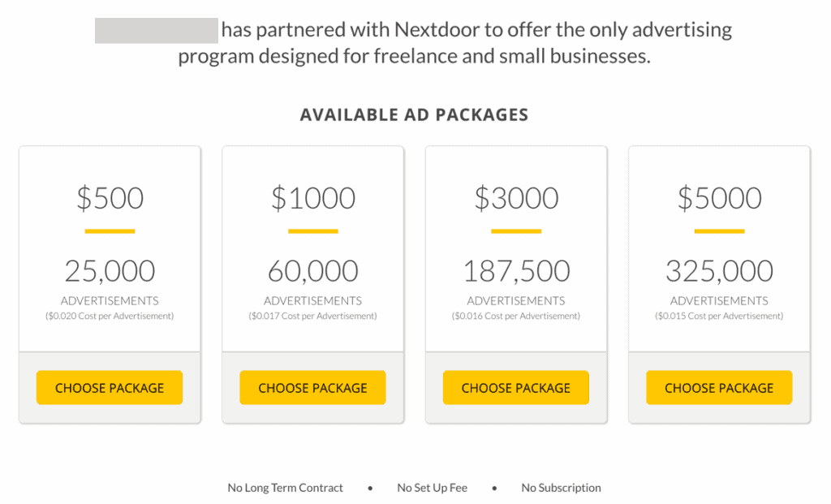This screenshot has width=831, height=504.
Task: Choose the $3000 ad package
Action: coord(515,387)
